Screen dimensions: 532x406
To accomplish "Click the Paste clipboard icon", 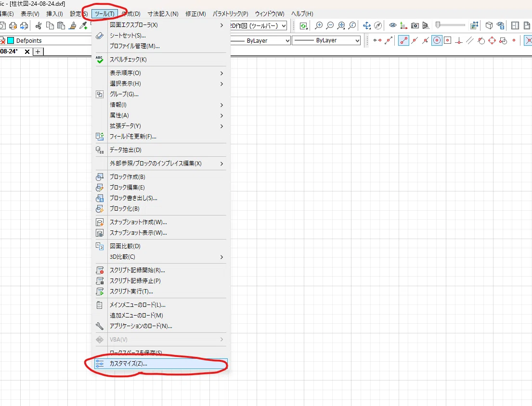I will coord(61,25).
